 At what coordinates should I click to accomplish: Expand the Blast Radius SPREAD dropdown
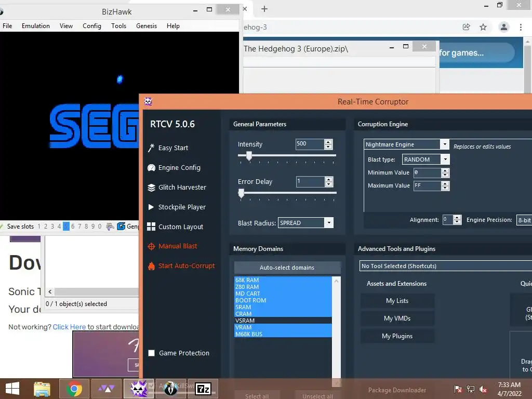coord(329,222)
